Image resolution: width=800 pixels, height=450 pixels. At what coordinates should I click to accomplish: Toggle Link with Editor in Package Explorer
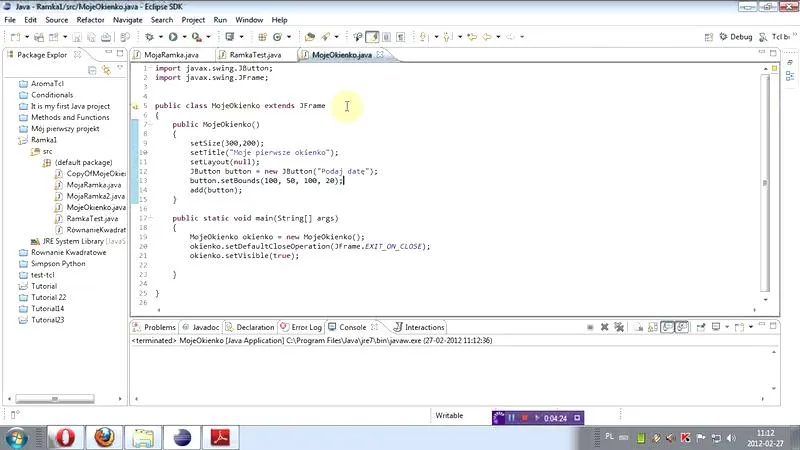(106, 70)
